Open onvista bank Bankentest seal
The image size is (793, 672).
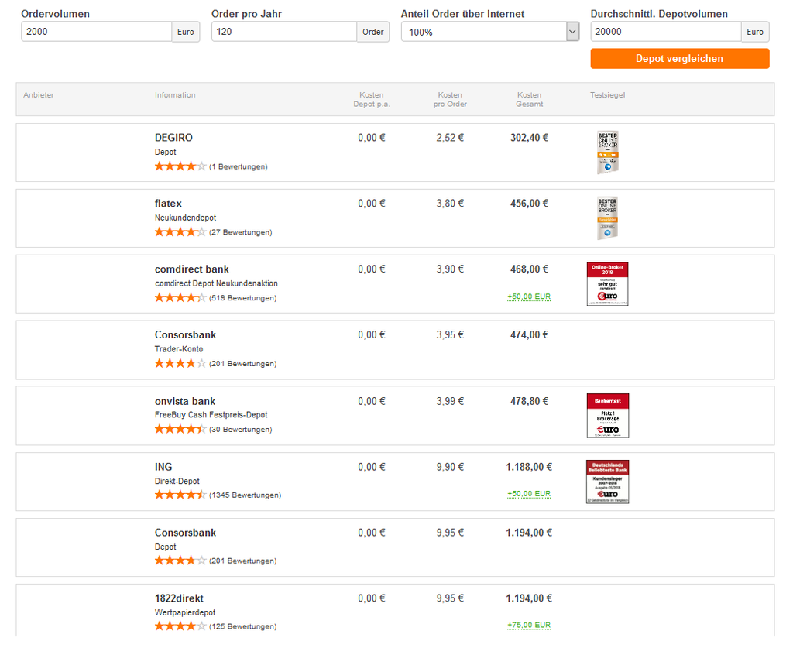point(608,416)
